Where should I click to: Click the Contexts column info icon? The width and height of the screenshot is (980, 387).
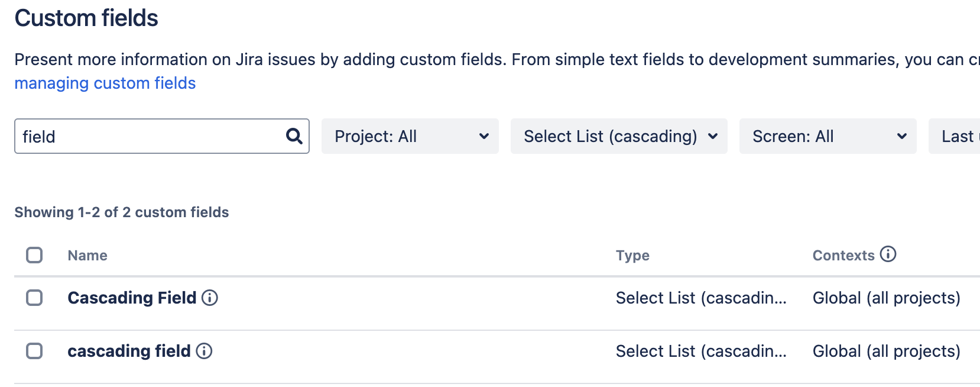[888, 254]
